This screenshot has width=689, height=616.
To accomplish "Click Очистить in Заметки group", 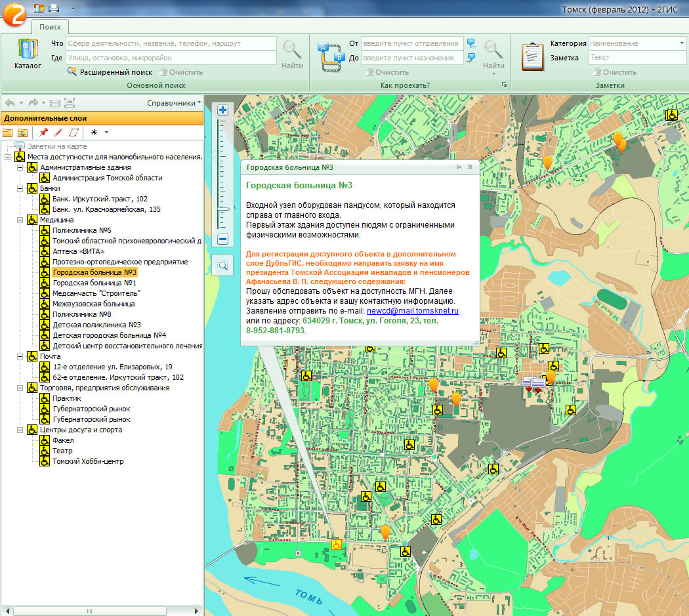I will tap(615, 72).
